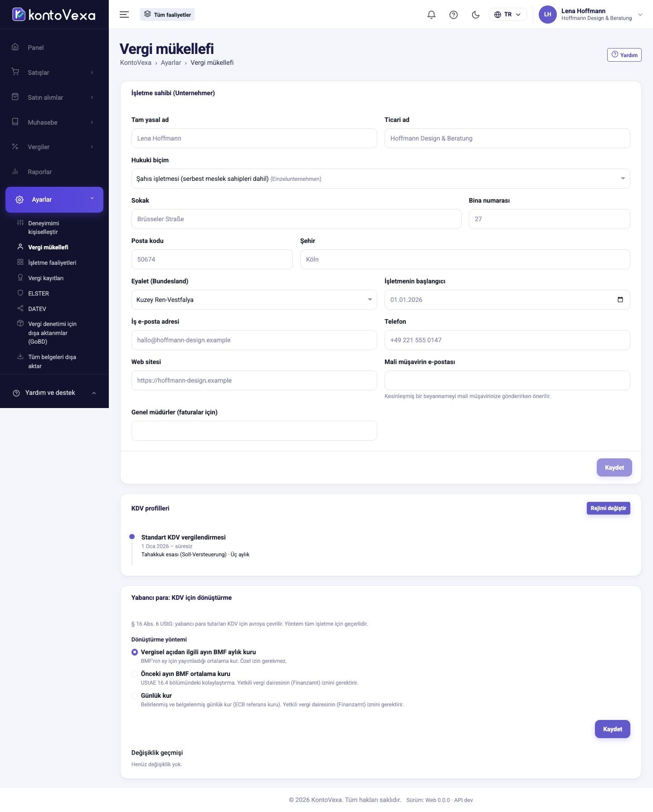Open calendar picker for İşletmenin başlangıcı
The image size is (653, 812).
click(620, 300)
